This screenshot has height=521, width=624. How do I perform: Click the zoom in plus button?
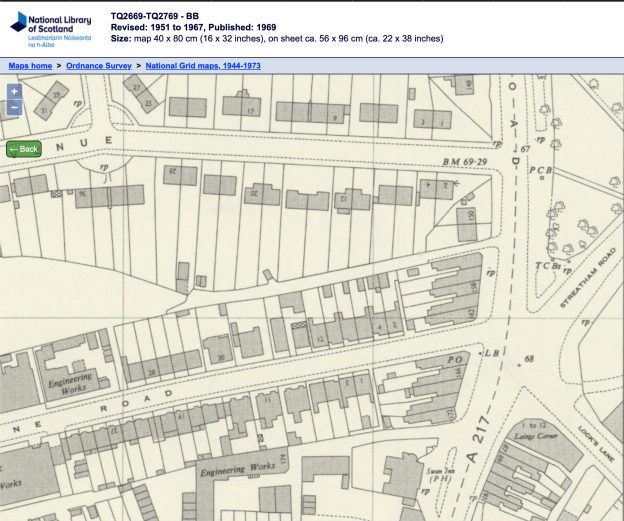(14, 91)
